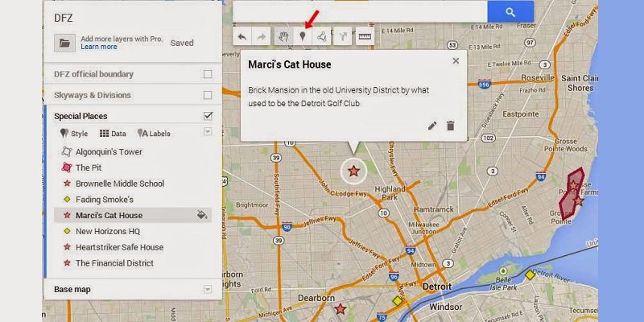The height and width of the screenshot is (322, 644).
Task: Select New Horizons HQ list item
Action: (x=108, y=231)
